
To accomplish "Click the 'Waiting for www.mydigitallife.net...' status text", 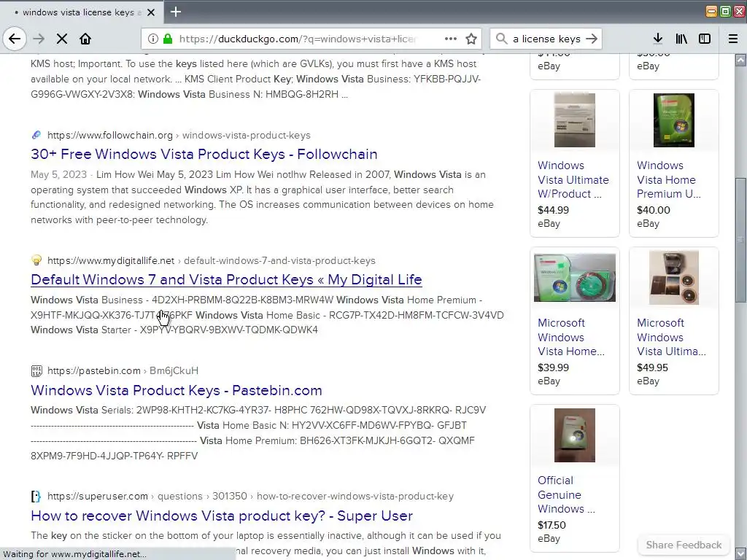I will (75, 554).
